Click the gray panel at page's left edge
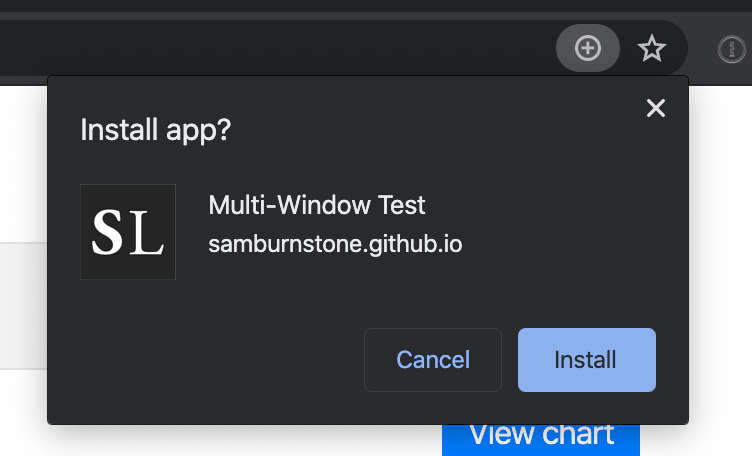Image resolution: width=752 pixels, height=456 pixels. tap(22, 305)
